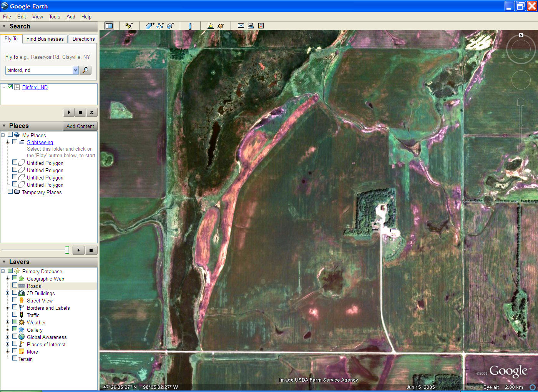The height and width of the screenshot is (392, 538).
Task: Collapse the Search panel
Action: tap(4, 27)
